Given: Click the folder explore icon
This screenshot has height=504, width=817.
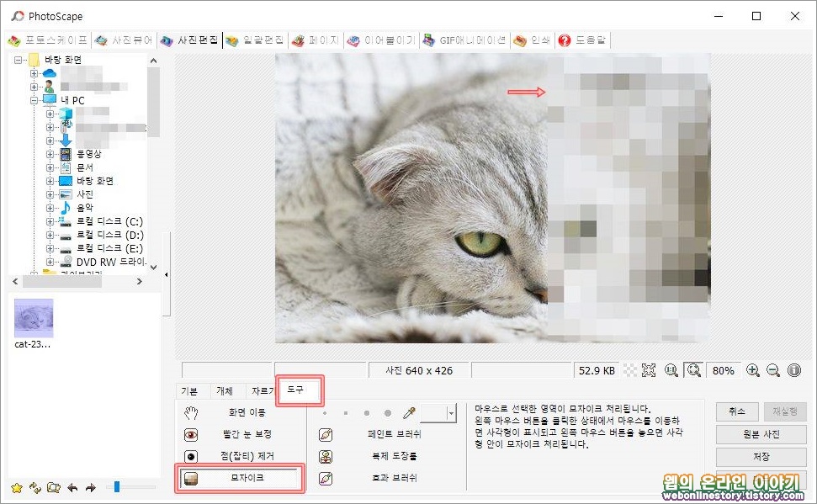Looking at the screenshot, I should click(54, 488).
